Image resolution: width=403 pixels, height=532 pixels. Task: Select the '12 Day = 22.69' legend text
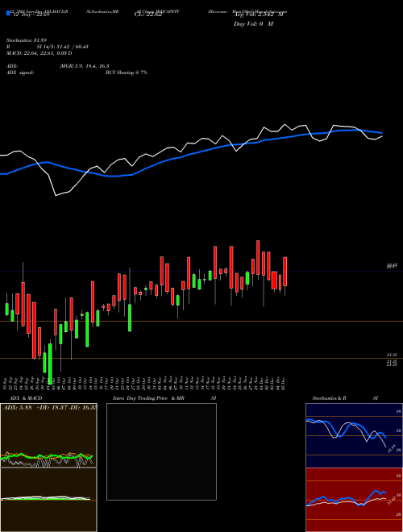30,15
